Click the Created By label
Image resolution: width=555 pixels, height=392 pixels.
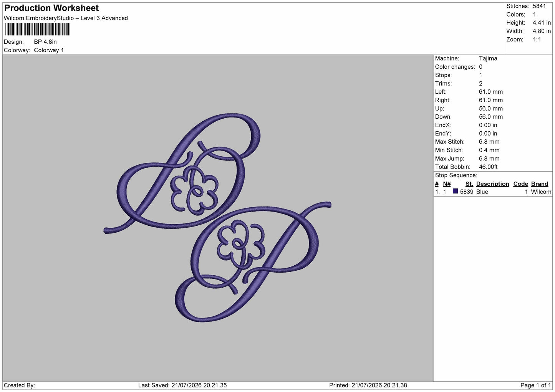point(19,385)
